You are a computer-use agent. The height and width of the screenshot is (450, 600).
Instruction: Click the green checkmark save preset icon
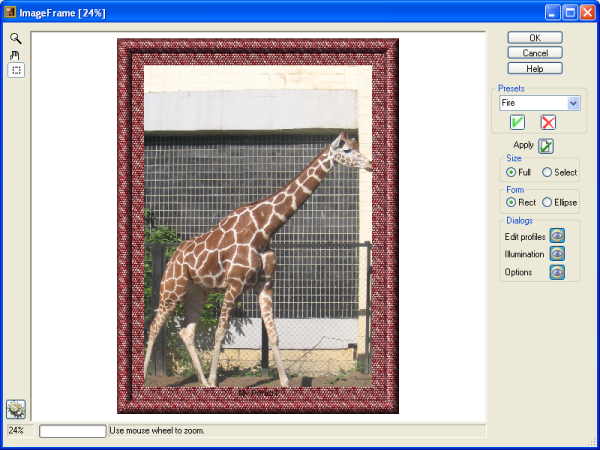coord(517,122)
